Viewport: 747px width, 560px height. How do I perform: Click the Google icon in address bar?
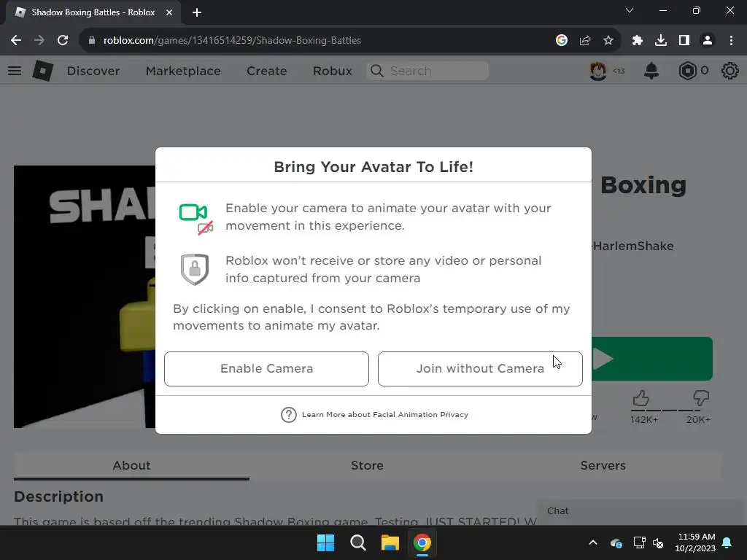(x=562, y=41)
